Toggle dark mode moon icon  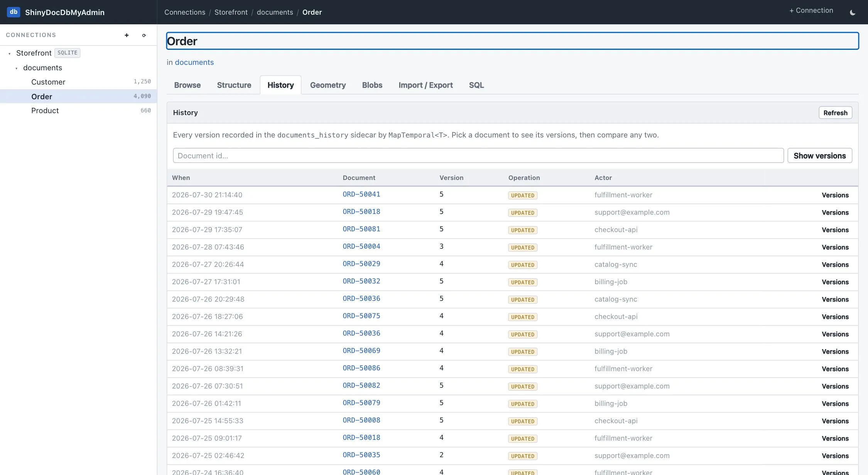coord(853,12)
